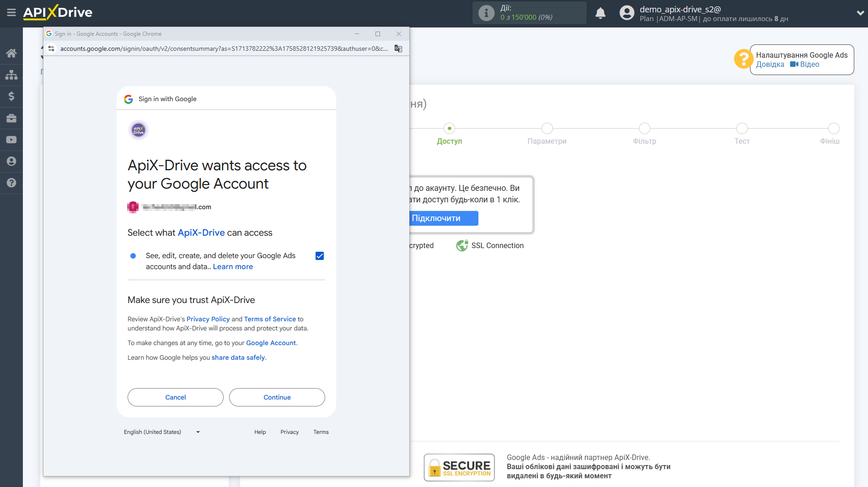Open the Privacy Policy link

coord(208,319)
